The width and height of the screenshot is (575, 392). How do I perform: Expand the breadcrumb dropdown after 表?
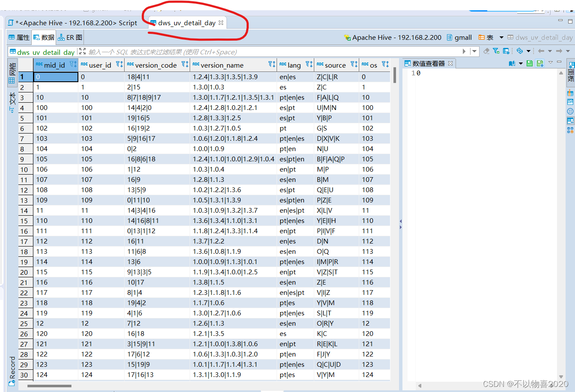click(501, 38)
